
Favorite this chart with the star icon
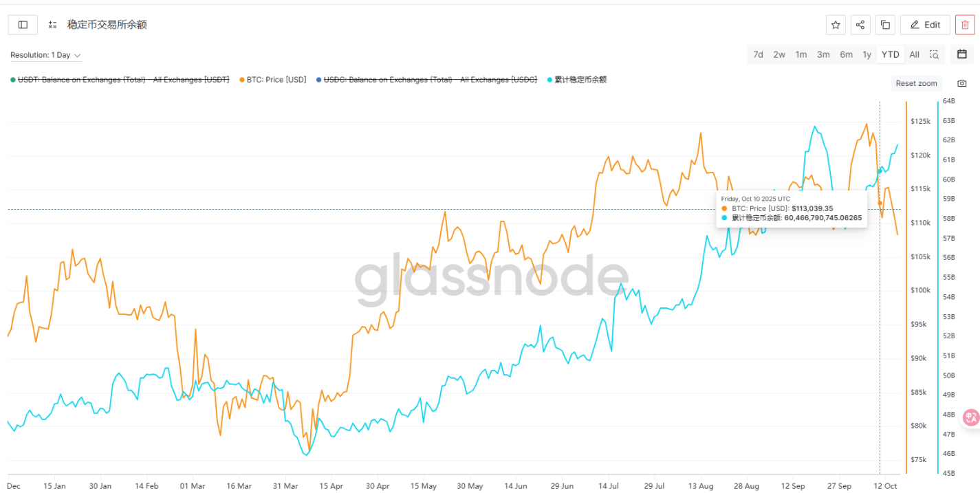tap(836, 25)
